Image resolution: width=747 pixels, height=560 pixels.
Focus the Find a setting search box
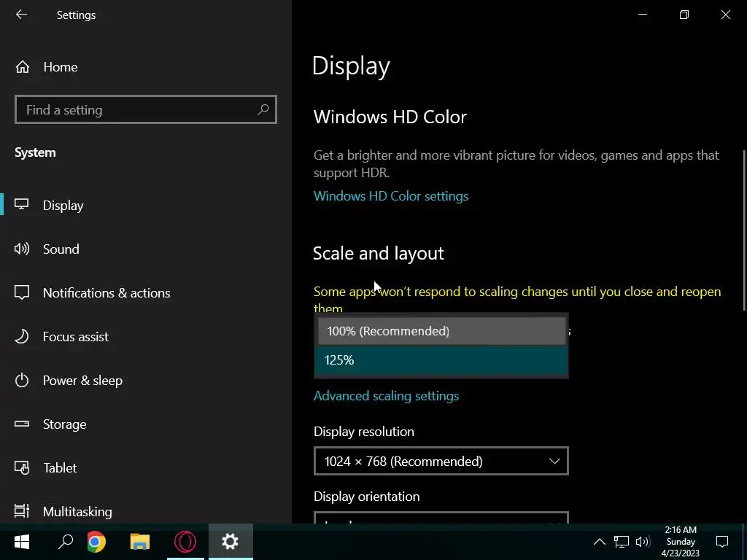(x=146, y=109)
